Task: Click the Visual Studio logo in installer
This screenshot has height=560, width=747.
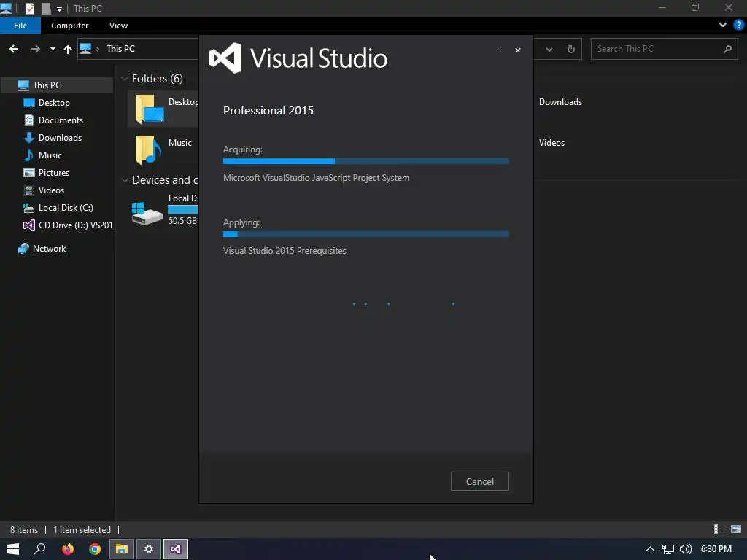Action: pos(225,58)
